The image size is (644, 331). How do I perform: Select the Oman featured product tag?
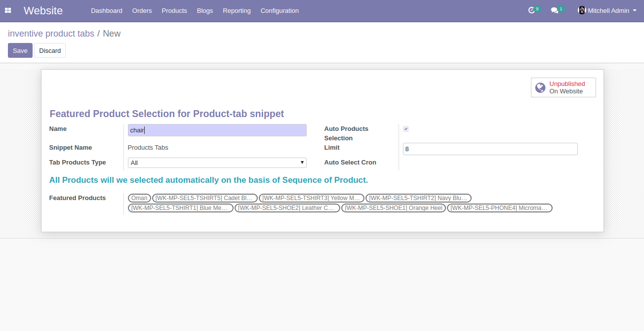139,198
